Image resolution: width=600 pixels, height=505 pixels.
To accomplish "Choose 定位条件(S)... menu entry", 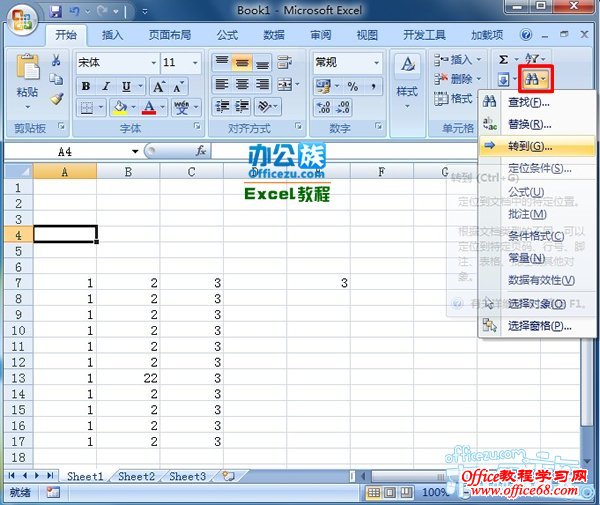I will tap(537, 168).
